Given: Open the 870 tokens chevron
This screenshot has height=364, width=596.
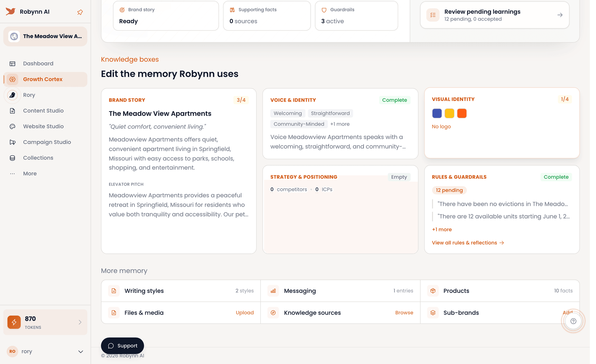Looking at the screenshot, I should pyautogui.click(x=80, y=322).
